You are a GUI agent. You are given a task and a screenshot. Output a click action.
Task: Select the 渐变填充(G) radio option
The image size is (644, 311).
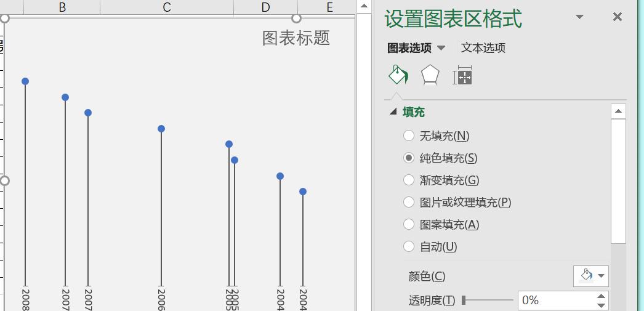409,180
